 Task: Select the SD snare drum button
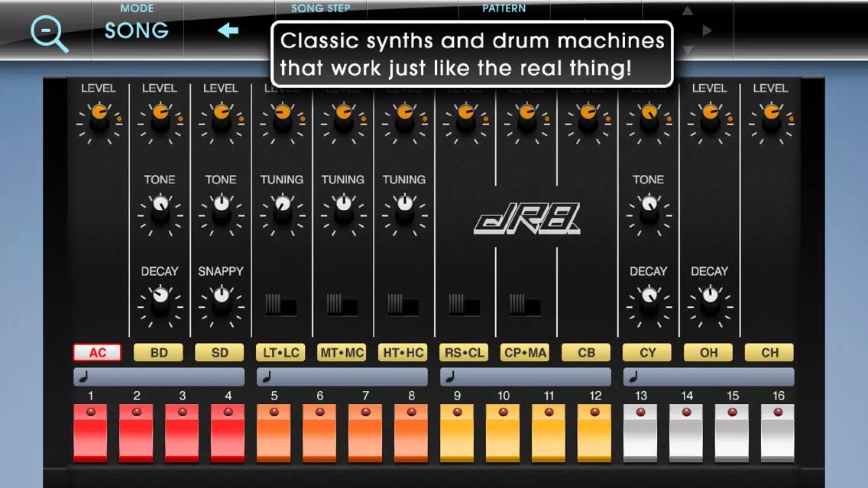(x=220, y=353)
